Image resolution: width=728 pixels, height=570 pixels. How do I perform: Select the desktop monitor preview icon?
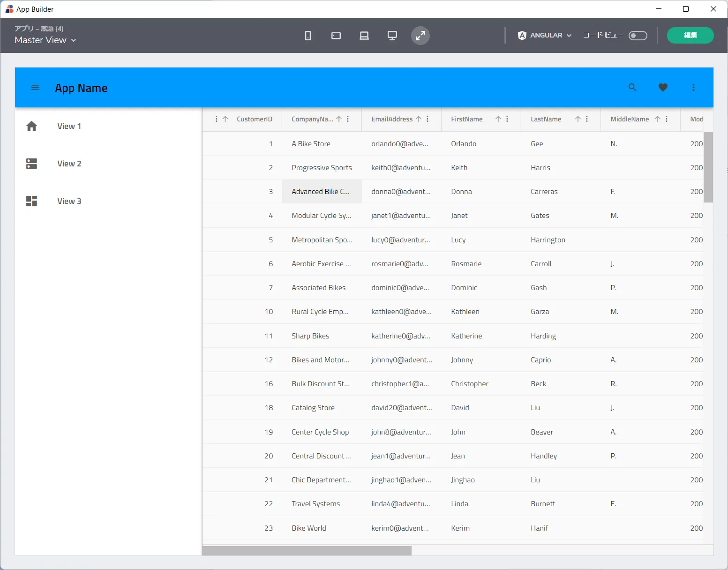click(392, 36)
